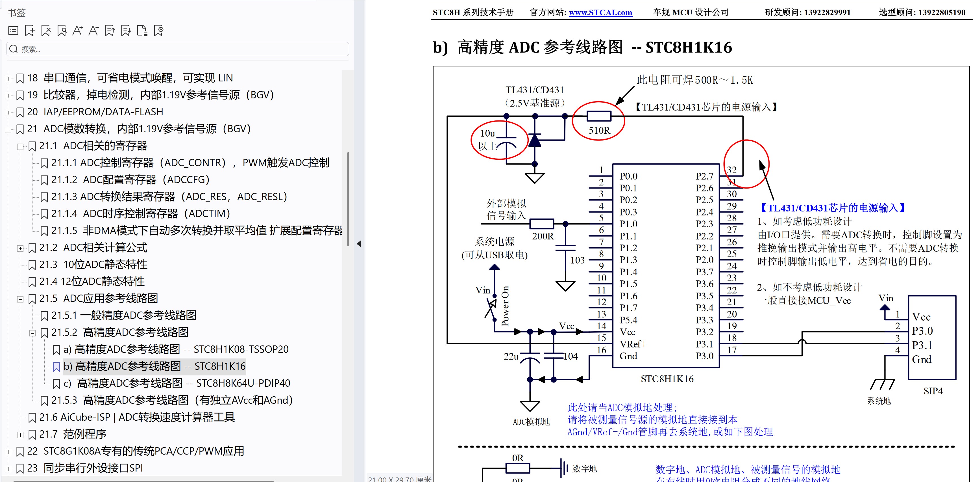Viewport: 980px width, 482px height.
Task: Open bookmark 20 IAP/EEPROM/DATA-FLASH
Action: click(95, 112)
